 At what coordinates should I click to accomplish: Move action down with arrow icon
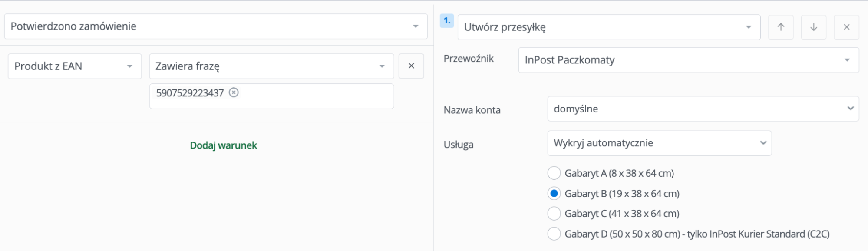tap(814, 27)
